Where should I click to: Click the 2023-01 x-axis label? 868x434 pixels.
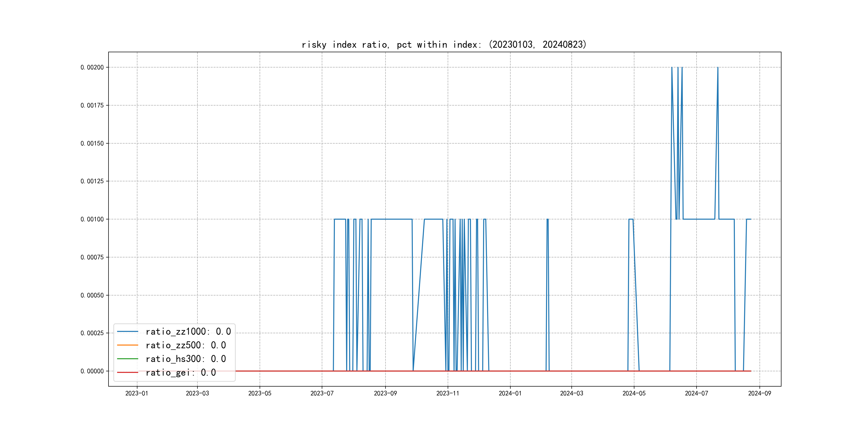137,393
